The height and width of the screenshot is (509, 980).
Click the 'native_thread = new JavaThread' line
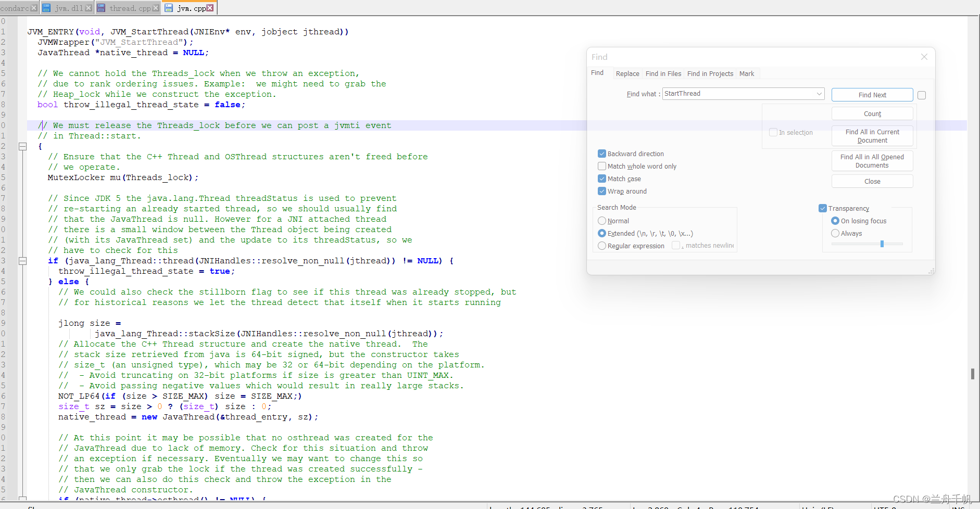(188, 417)
